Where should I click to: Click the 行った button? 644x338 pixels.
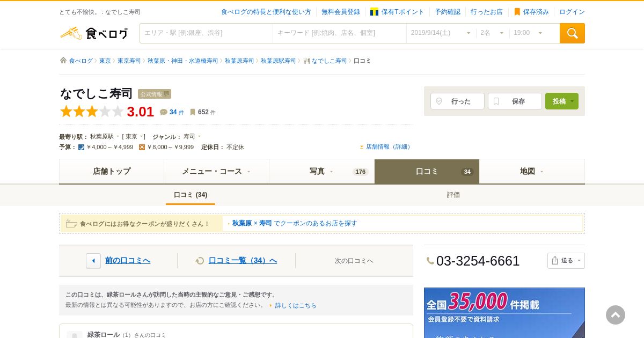point(457,101)
